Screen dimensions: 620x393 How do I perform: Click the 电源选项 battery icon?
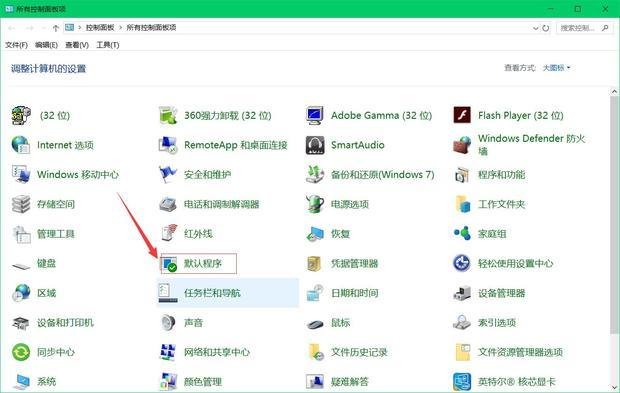point(315,204)
